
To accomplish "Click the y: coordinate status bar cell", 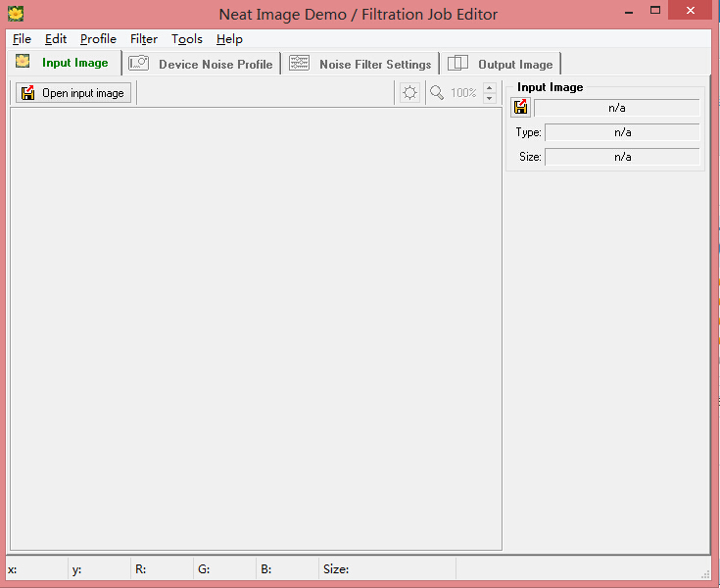I will click(x=99, y=569).
